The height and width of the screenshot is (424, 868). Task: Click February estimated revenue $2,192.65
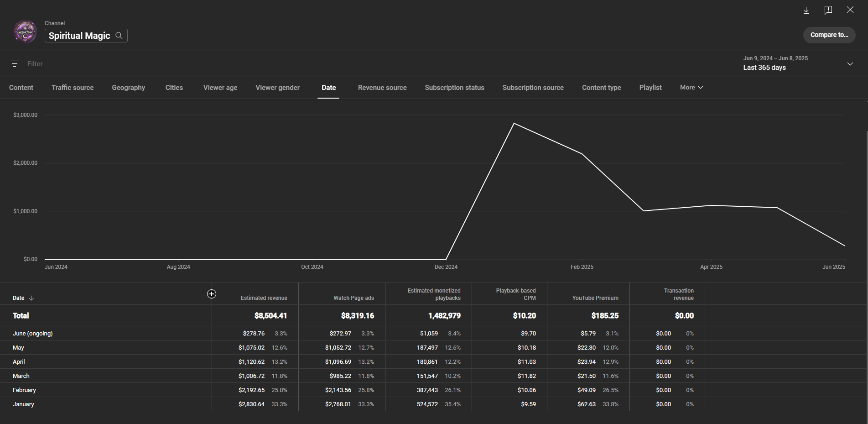tap(251, 390)
